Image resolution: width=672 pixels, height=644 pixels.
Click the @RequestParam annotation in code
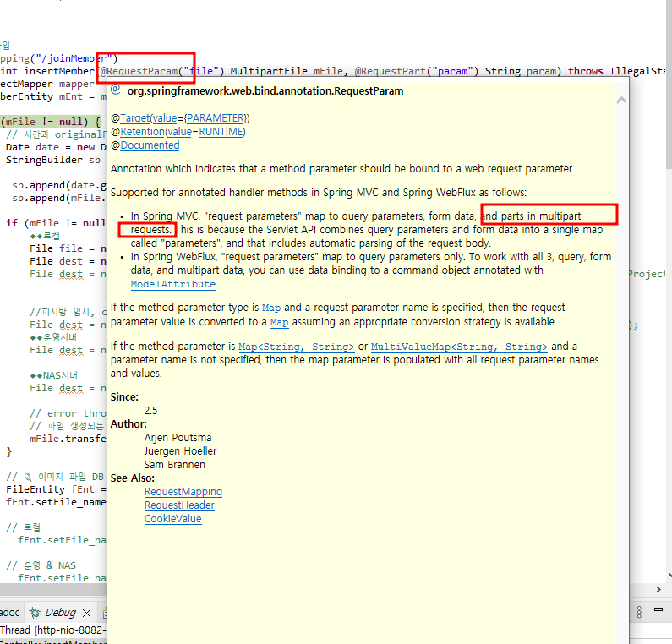(x=139, y=71)
